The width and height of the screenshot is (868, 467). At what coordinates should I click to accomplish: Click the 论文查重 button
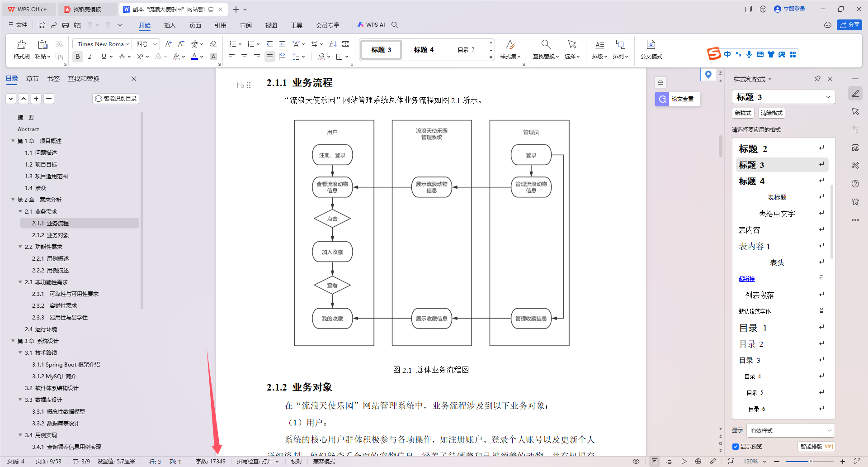pyautogui.click(x=677, y=99)
